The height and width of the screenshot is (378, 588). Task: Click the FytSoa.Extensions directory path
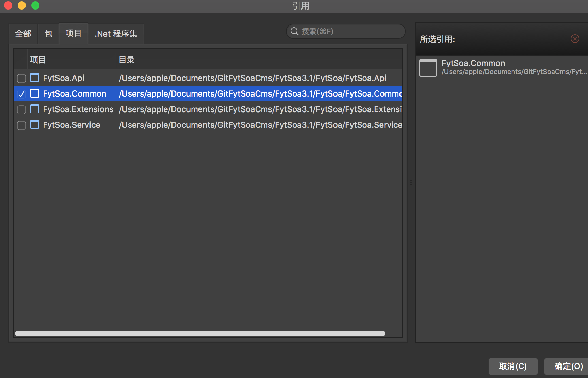[260, 109]
